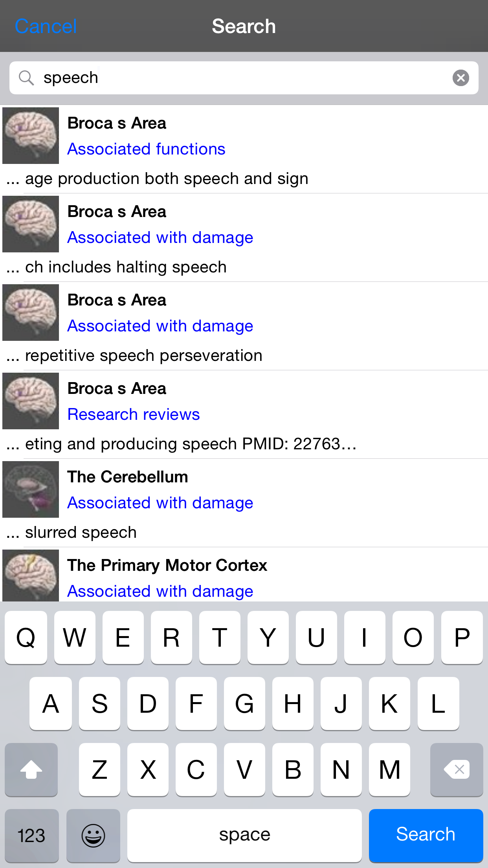Open Primary Motor Cortex damage result
This screenshot has width=488, height=868.
160,591
